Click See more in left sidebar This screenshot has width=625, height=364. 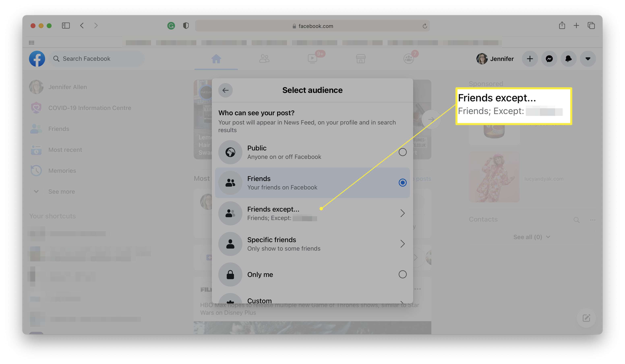[62, 191]
